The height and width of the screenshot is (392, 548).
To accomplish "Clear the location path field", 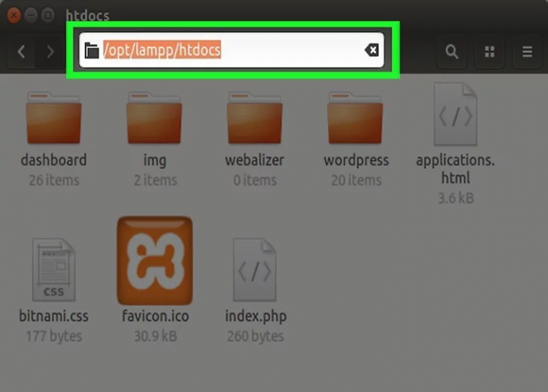I will pos(371,50).
